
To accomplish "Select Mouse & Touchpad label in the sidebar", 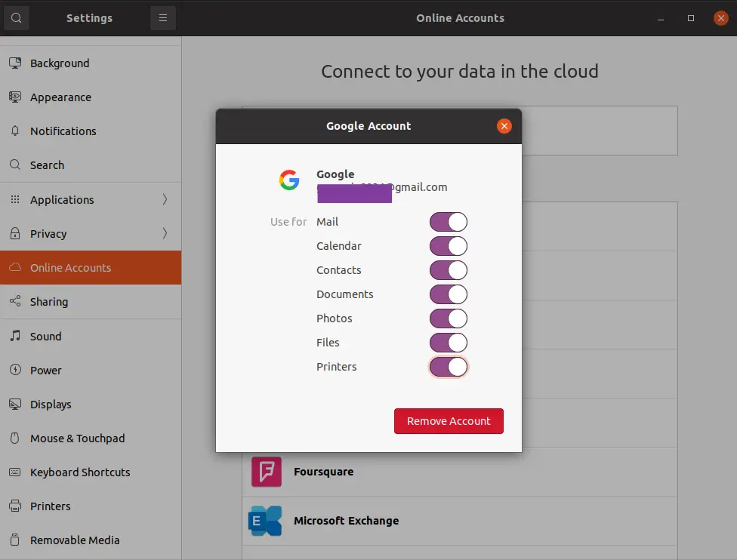I will coord(78,438).
